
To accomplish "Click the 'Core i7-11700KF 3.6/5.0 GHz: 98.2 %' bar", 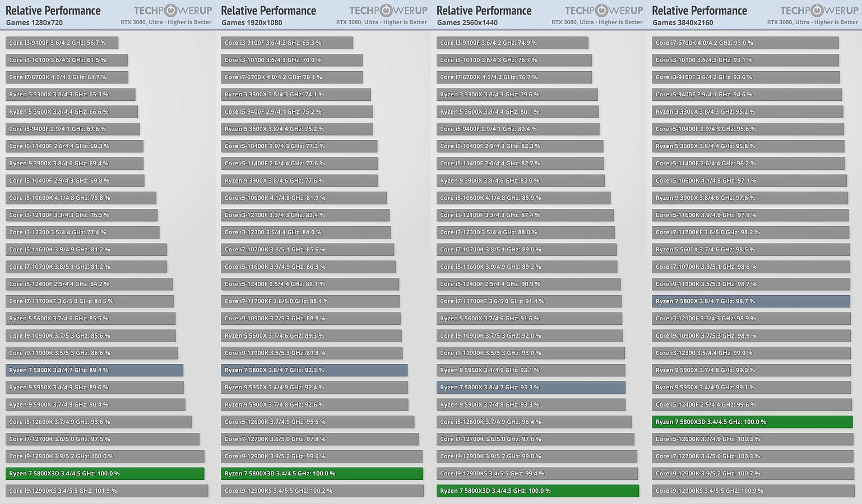I will 750,232.
